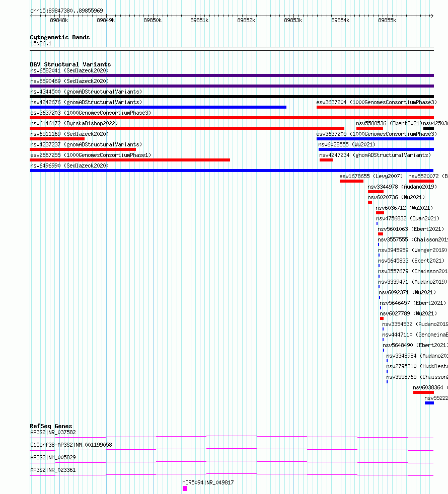
Task: Click the blue bar under nsv55222
Action: (429, 403)
